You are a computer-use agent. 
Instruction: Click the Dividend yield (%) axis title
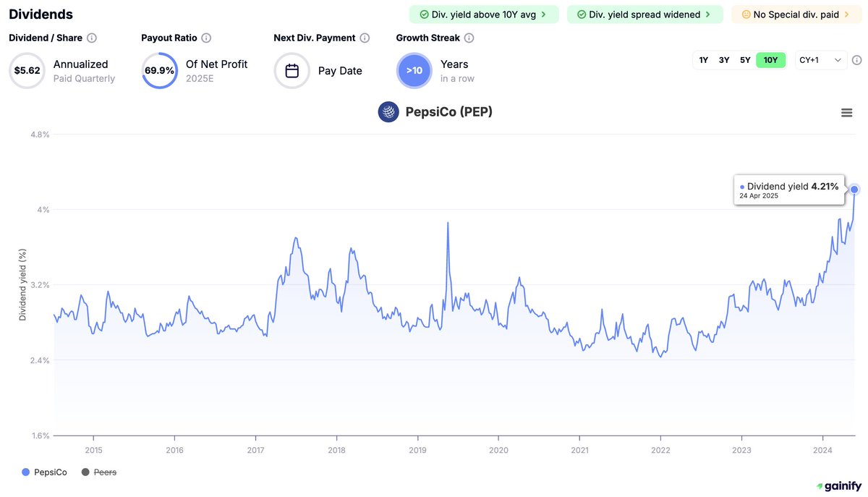click(22, 285)
